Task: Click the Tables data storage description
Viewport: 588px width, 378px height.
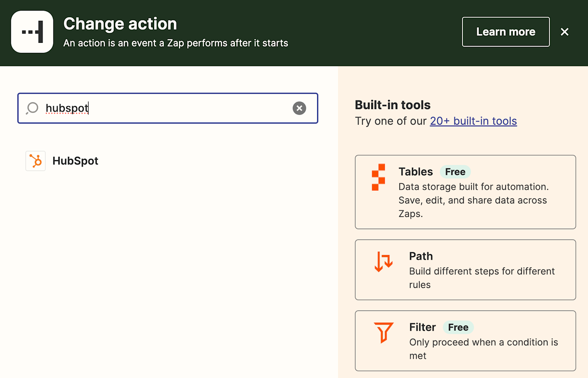Action: (x=473, y=200)
